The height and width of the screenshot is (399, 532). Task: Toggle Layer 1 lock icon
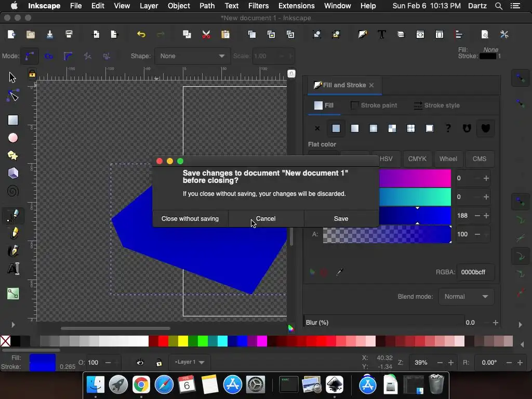(x=159, y=363)
